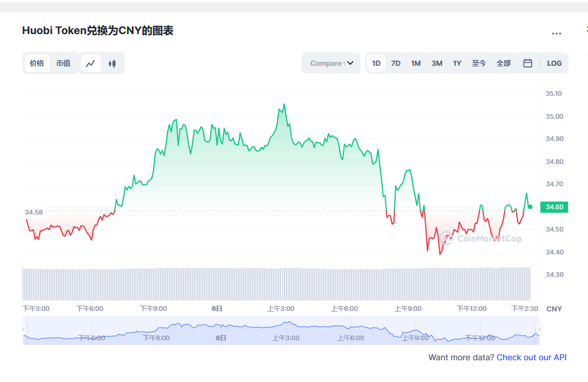Screen dimensions: 588x382
Task: Click the mini overview chart navigator
Action: (x=281, y=330)
